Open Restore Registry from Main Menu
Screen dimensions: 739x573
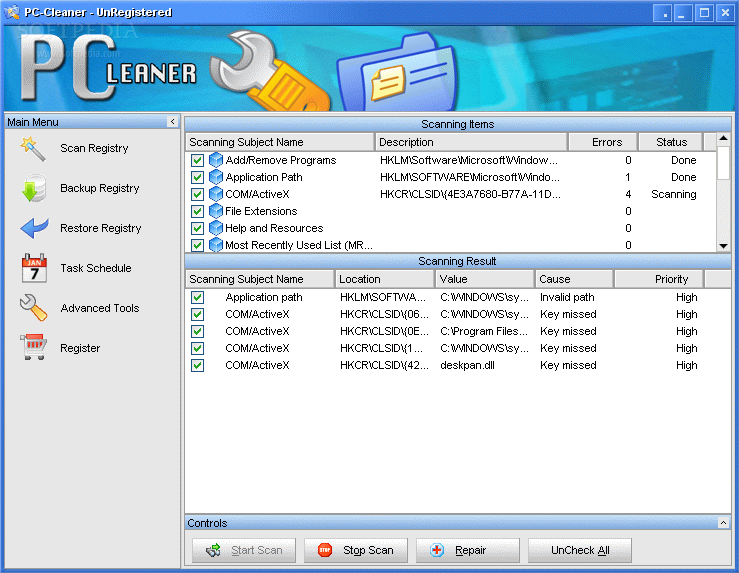click(100, 228)
